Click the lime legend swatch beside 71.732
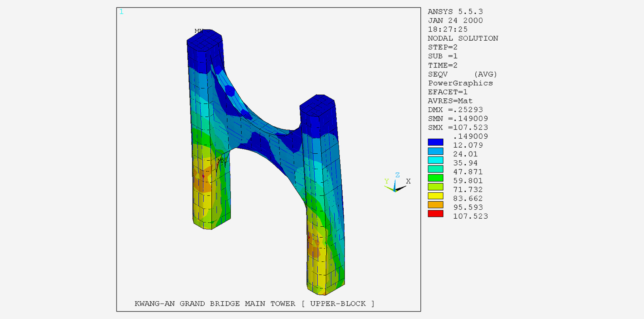Viewport: 644px width, 319px height. click(435, 187)
